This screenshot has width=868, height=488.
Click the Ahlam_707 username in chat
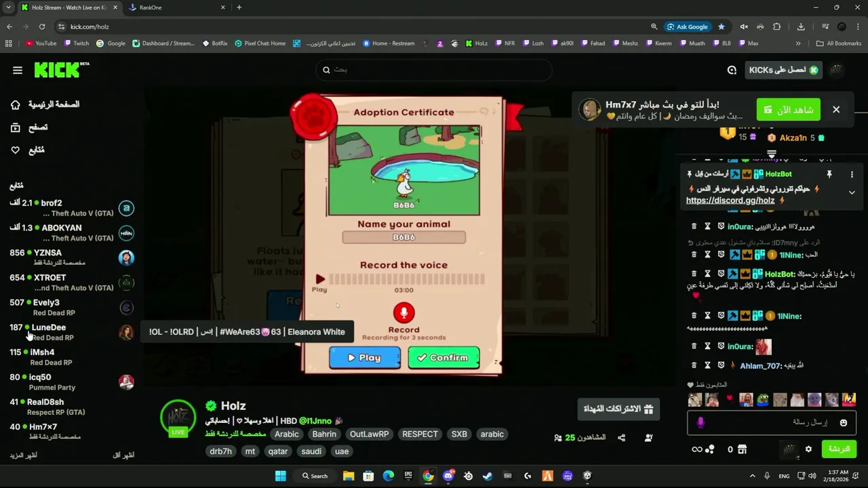click(760, 366)
